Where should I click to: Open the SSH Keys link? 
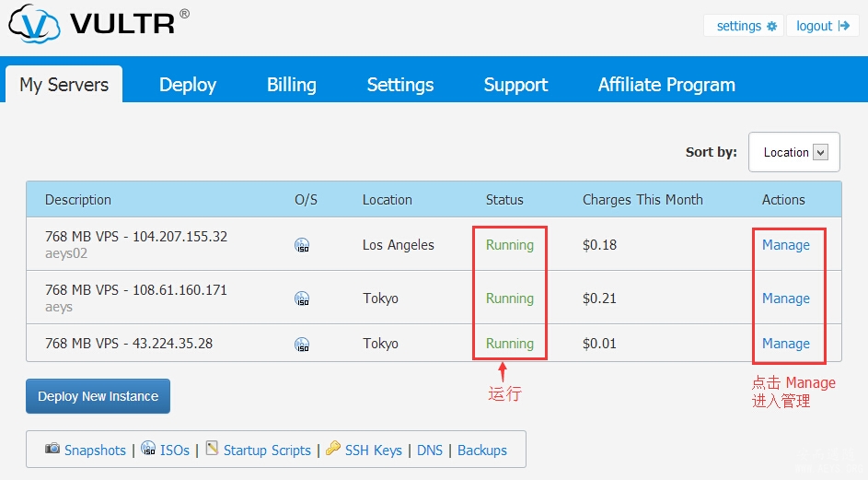point(374,451)
